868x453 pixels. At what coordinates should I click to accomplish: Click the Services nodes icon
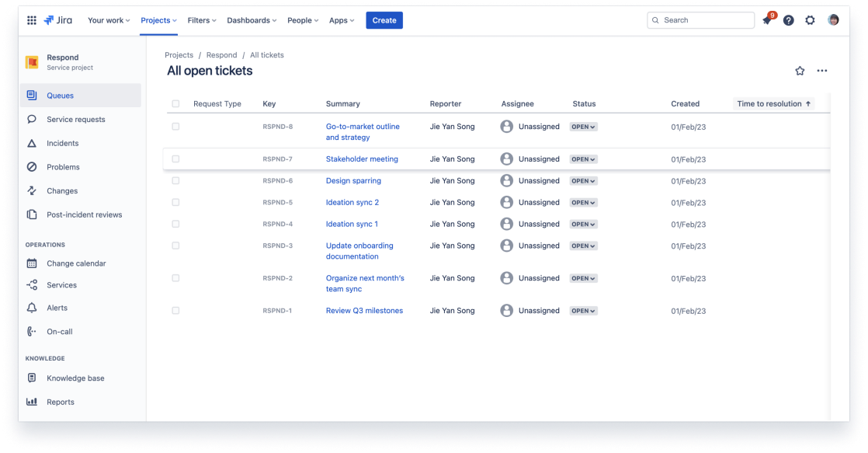tap(32, 284)
